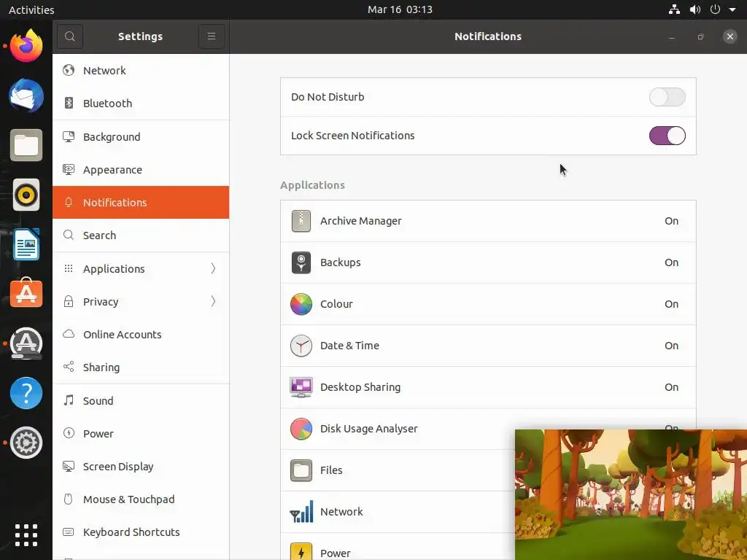
Task: Open Rhythmbox from the dock
Action: click(26, 195)
